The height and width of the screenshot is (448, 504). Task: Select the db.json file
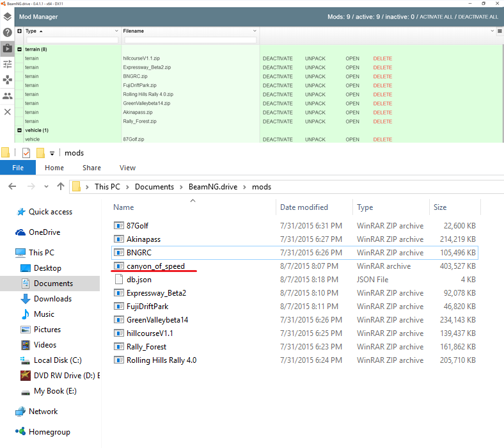point(139,280)
